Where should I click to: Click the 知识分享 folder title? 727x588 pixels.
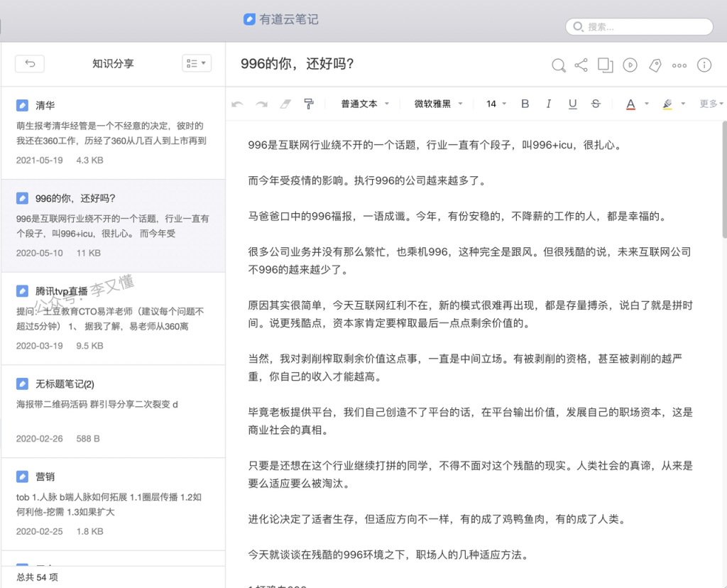(113, 63)
